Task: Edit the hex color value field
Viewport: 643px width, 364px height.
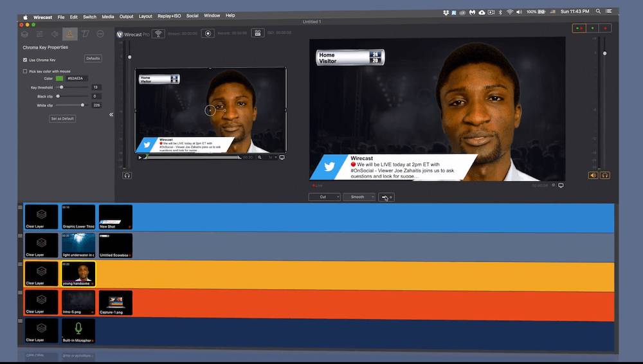Action: [77, 78]
